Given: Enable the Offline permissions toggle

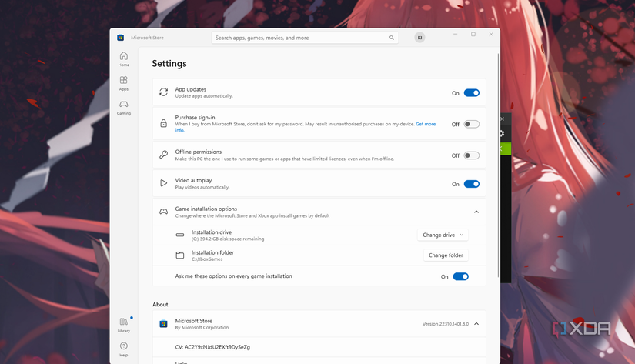Looking at the screenshot, I should 471,155.
